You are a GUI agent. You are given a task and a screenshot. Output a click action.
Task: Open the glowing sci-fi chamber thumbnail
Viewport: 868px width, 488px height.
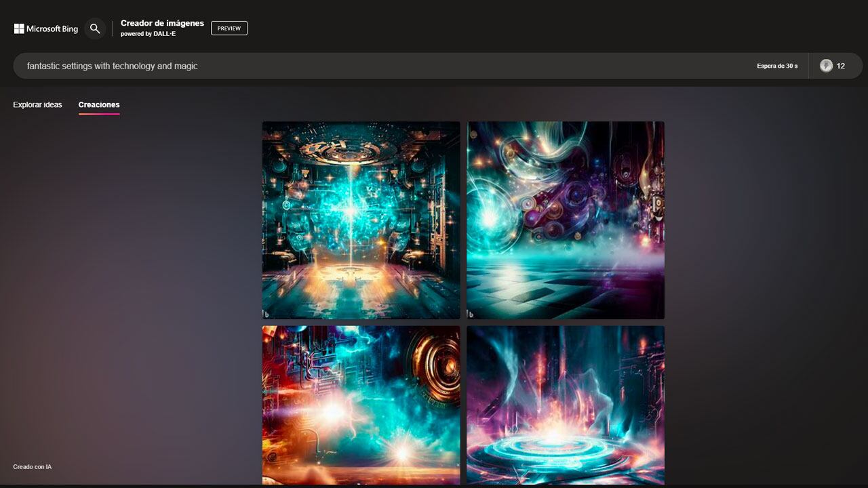tap(360, 220)
